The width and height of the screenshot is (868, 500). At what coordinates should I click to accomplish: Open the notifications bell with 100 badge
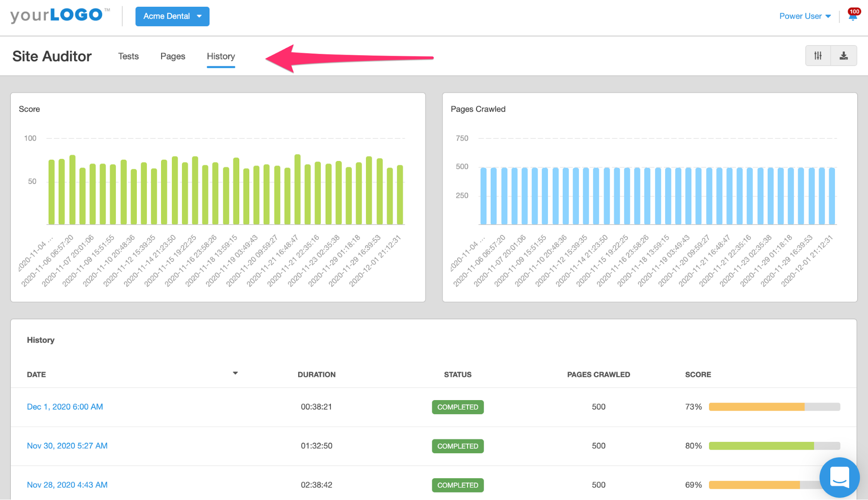[853, 15]
